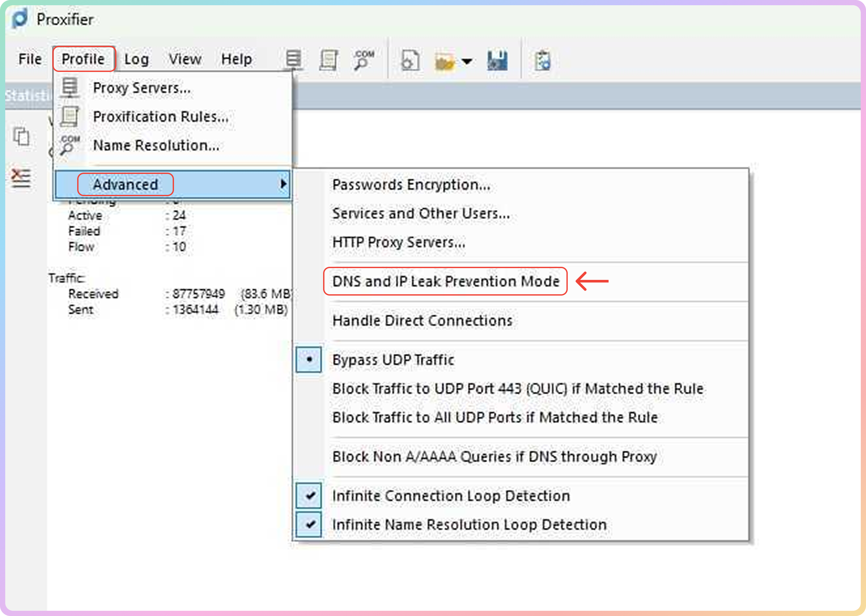The height and width of the screenshot is (616, 866).
Task: Enable DNS and IP Leak Prevention Mode
Action: (x=445, y=281)
